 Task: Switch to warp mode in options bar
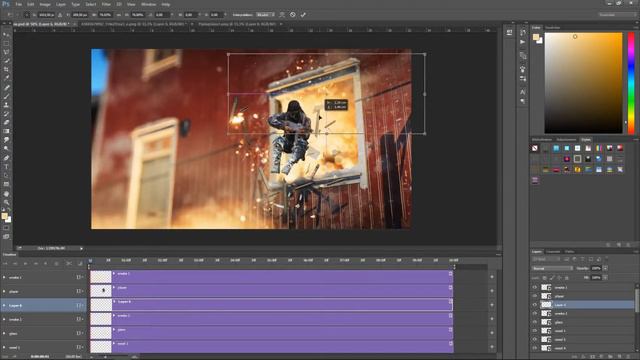coord(282,15)
